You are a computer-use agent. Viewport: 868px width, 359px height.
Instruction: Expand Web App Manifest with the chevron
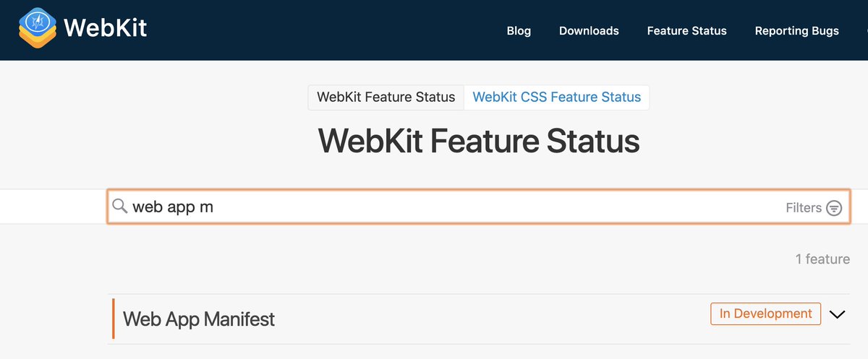[837, 314]
